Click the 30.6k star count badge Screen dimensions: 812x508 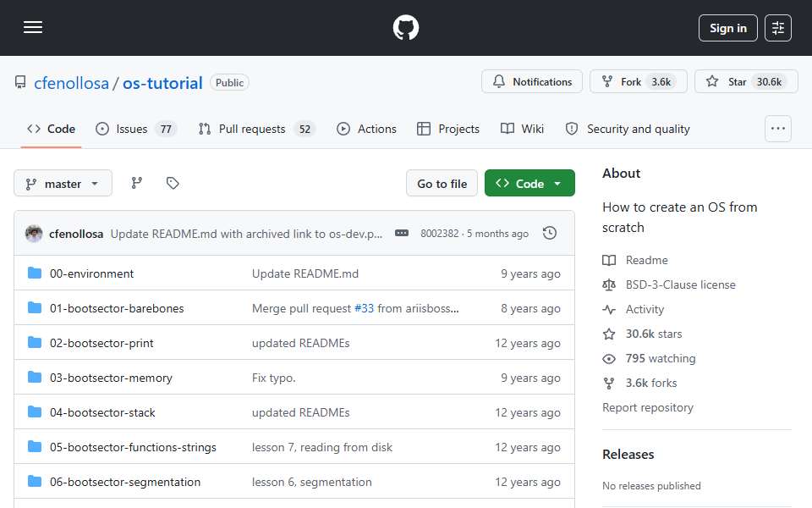click(x=769, y=82)
